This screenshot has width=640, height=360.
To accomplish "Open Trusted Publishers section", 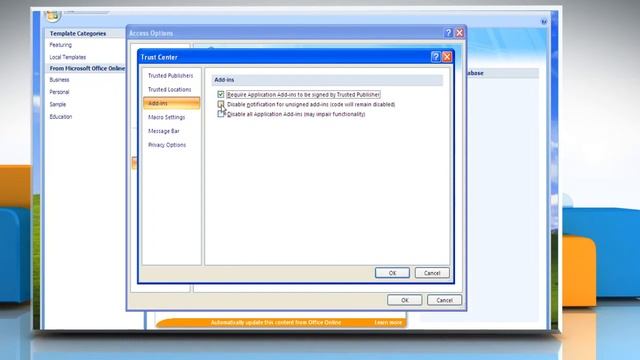I will pos(171,76).
